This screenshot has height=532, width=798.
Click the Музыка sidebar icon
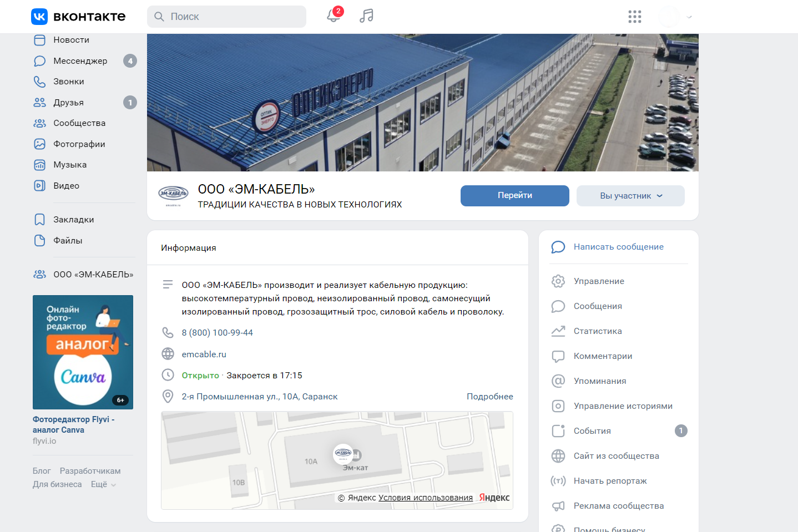pos(39,165)
